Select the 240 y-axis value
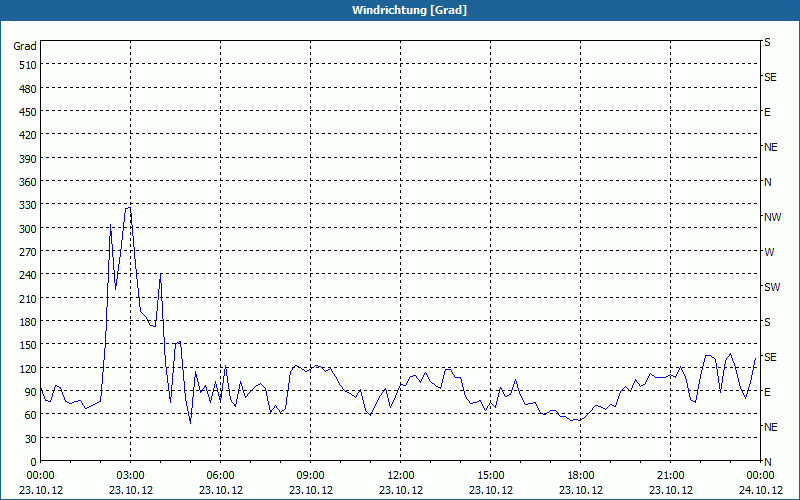 click(28, 276)
